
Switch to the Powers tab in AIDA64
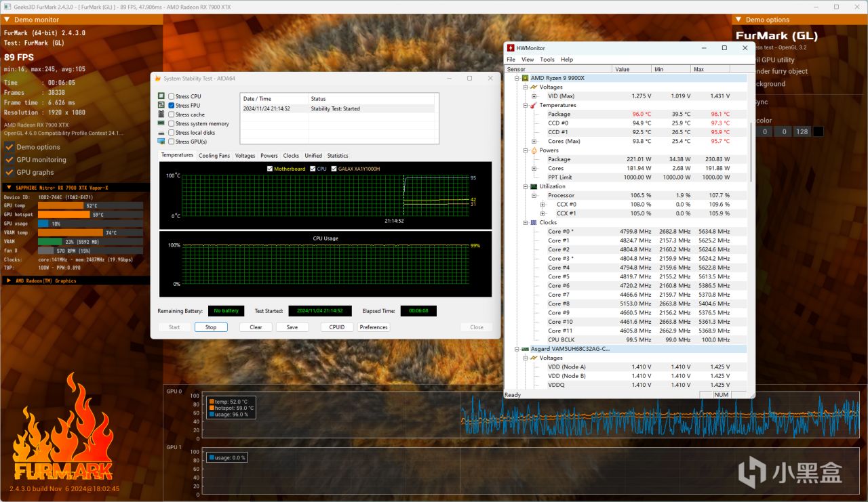pos(269,156)
